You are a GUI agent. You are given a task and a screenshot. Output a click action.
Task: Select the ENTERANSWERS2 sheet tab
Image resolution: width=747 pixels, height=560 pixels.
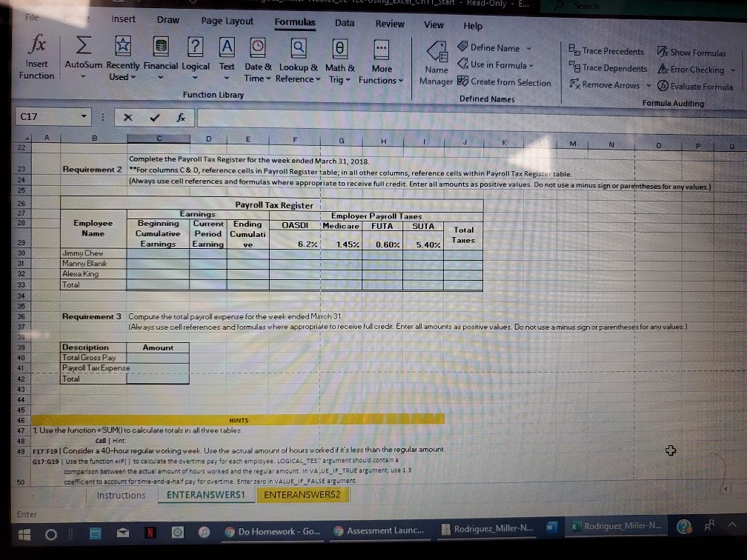point(302,494)
